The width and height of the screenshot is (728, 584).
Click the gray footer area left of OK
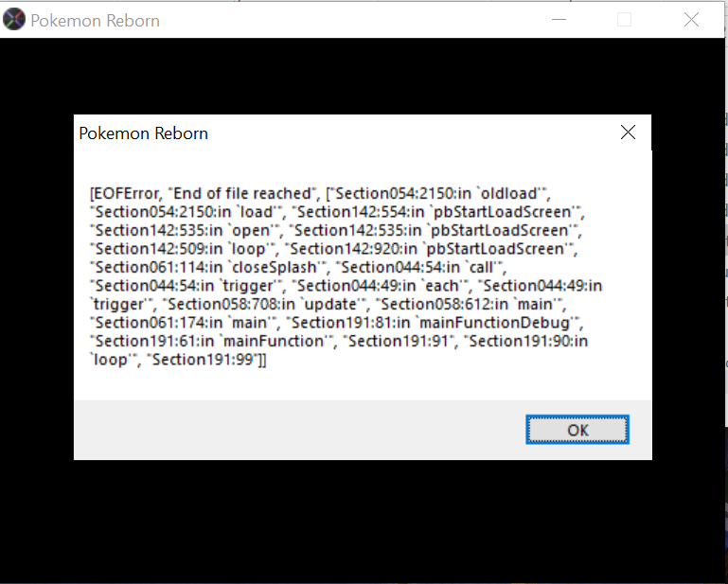(284, 430)
